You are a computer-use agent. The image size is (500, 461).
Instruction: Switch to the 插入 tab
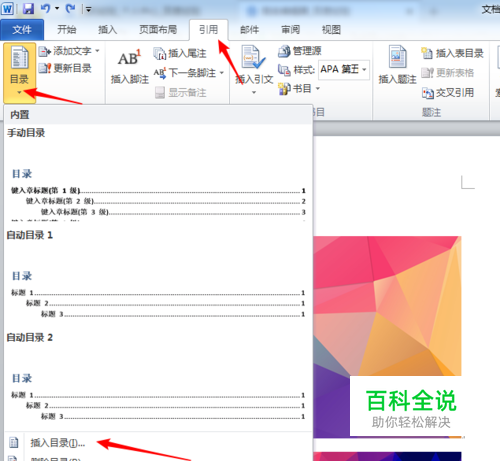pos(108,30)
